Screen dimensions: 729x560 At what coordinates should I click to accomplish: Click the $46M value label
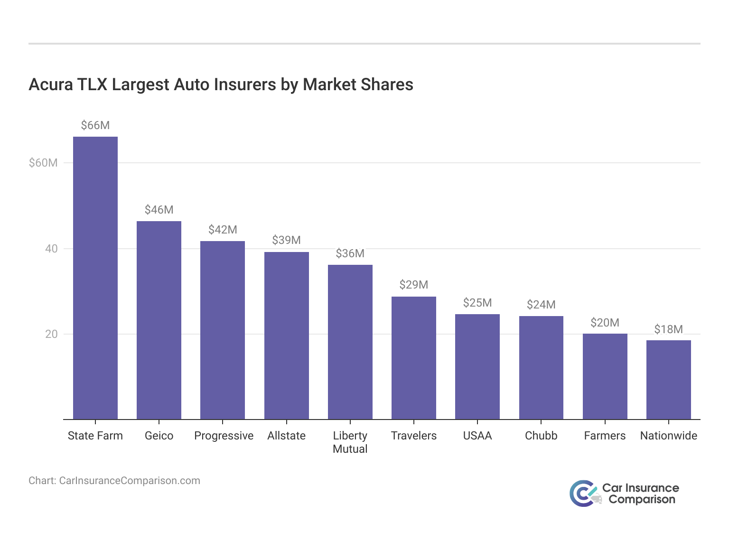159,210
